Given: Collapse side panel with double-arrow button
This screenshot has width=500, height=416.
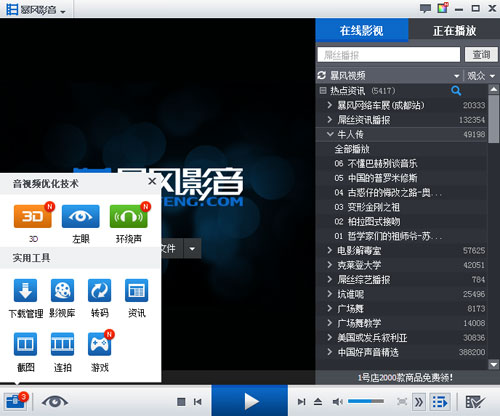Looking at the screenshot, I should (418, 402).
